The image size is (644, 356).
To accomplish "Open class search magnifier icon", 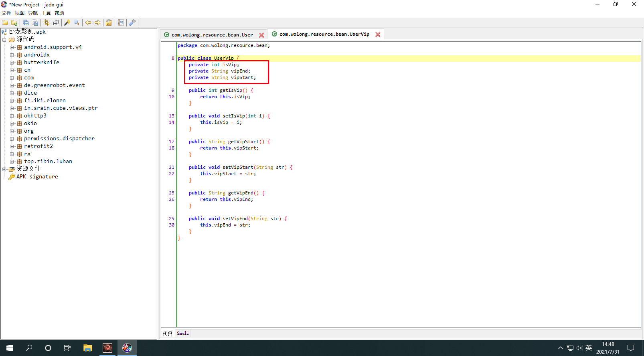I will tap(77, 23).
